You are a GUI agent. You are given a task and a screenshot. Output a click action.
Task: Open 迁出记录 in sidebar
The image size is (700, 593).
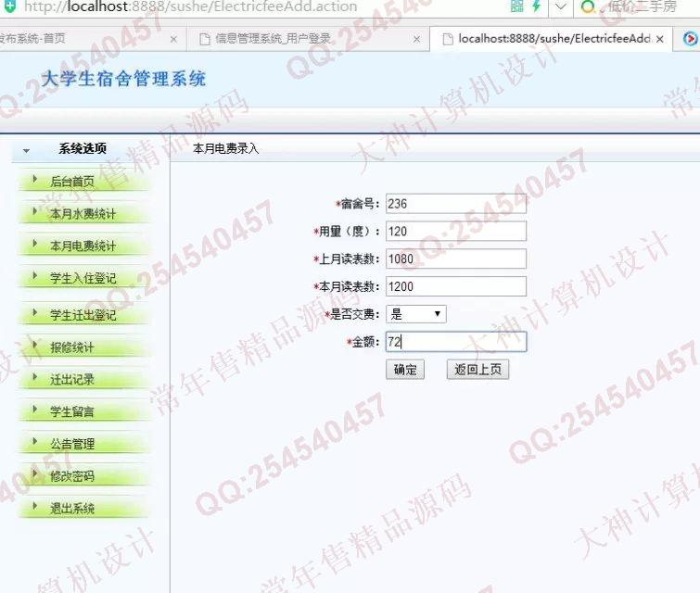(x=72, y=379)
